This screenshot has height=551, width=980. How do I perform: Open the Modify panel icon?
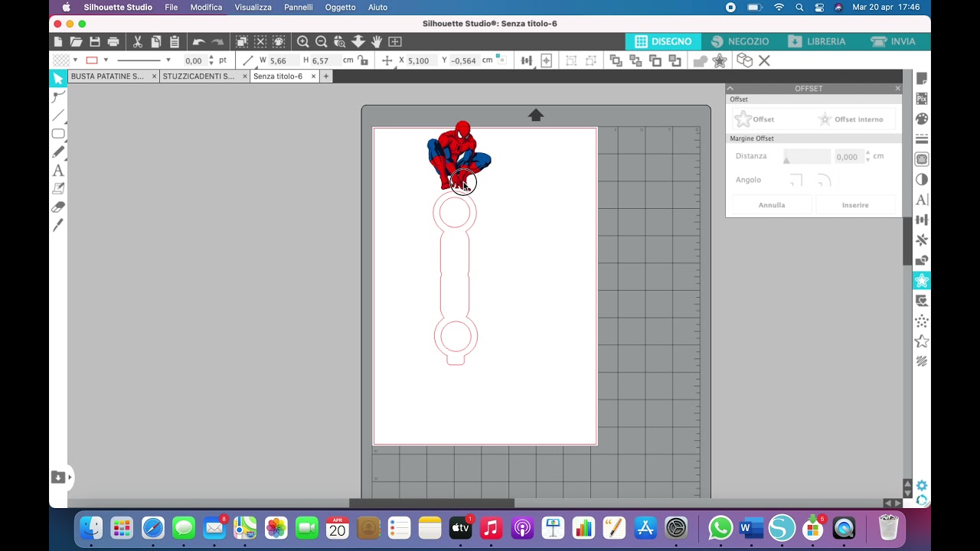coord(922,260)
